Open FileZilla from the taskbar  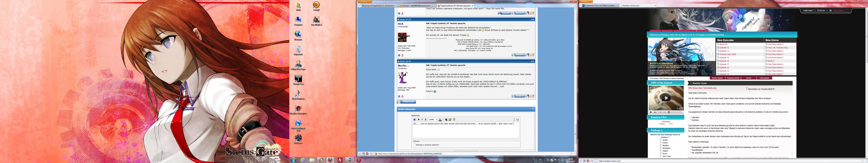click(340, 160)
